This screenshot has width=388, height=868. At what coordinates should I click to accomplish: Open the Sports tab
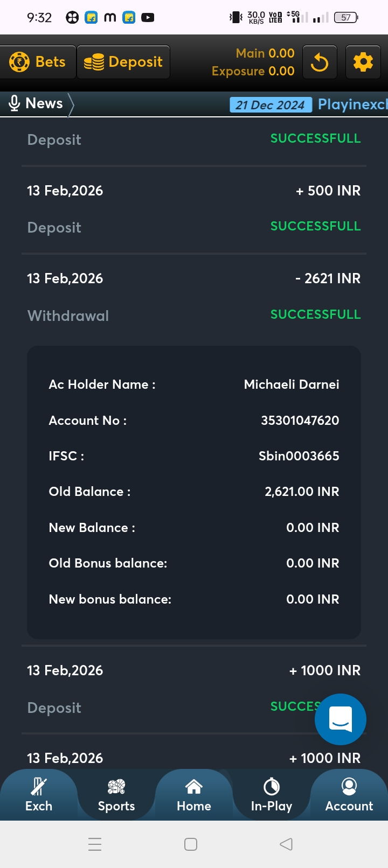pos(116,795)
